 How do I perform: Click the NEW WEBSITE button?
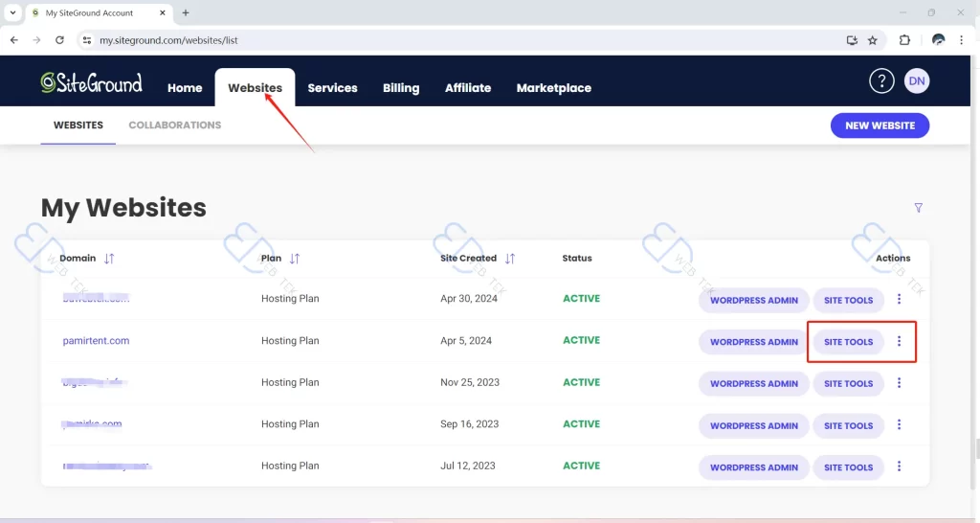pyautogui.click(x=880, y=125)
